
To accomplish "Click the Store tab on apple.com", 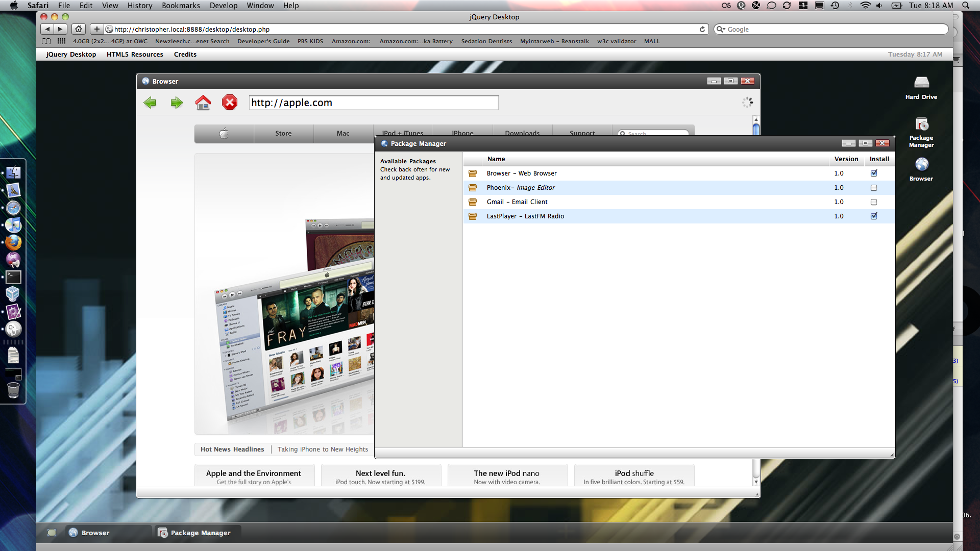I will point(283,133).
